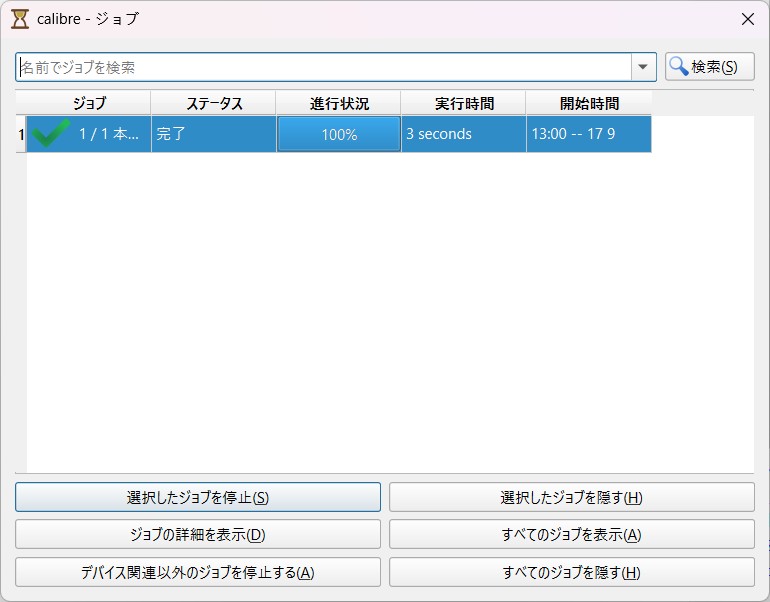This screenshot has height=602, width=770.
Task: Stop non-device jobs with デバイス関連以外のジョブを停止する
Action: [x=198, y=572]
